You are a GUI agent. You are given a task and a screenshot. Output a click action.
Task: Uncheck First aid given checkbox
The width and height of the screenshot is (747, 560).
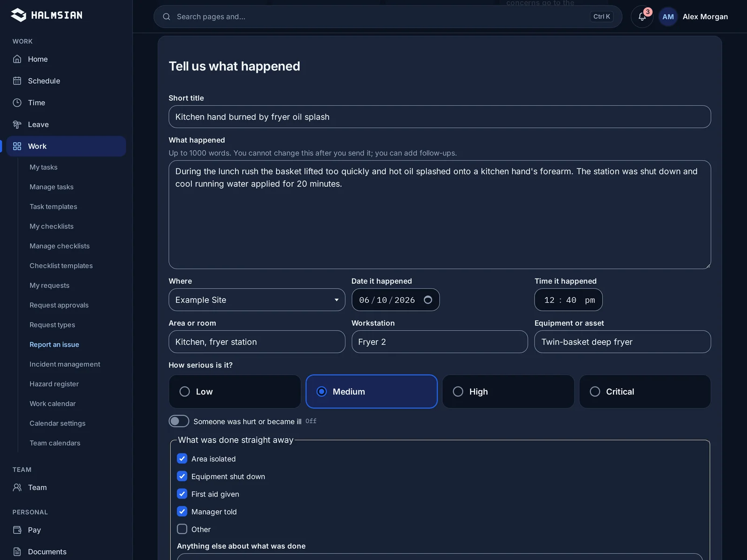coord(182,494)
